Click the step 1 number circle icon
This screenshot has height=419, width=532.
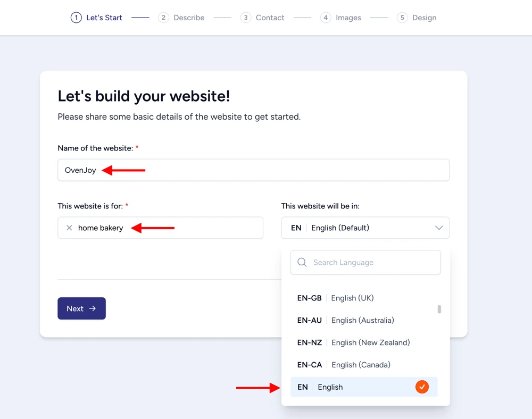click(x=76, y=18)
